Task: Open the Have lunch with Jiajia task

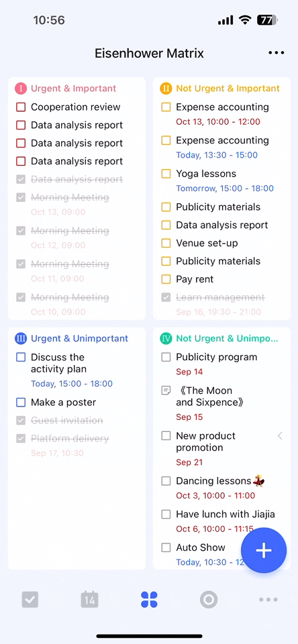Action: coord(226,515)
